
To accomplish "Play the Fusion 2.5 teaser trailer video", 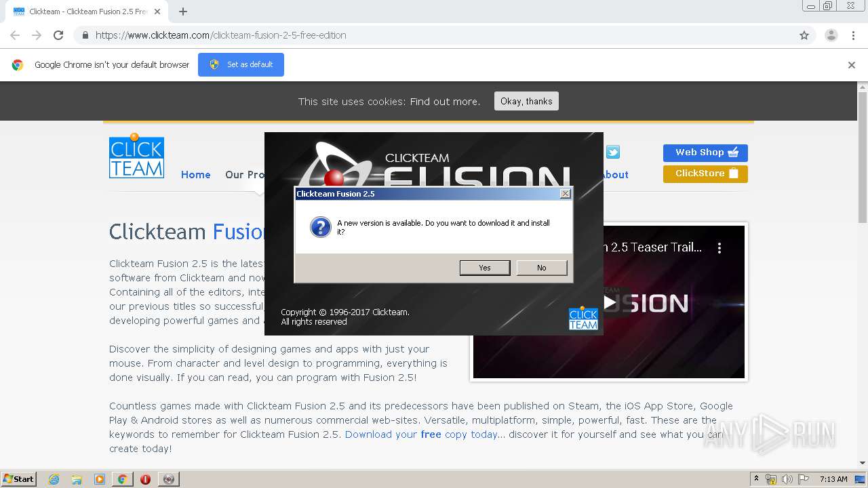I will [x=610, y=302].
